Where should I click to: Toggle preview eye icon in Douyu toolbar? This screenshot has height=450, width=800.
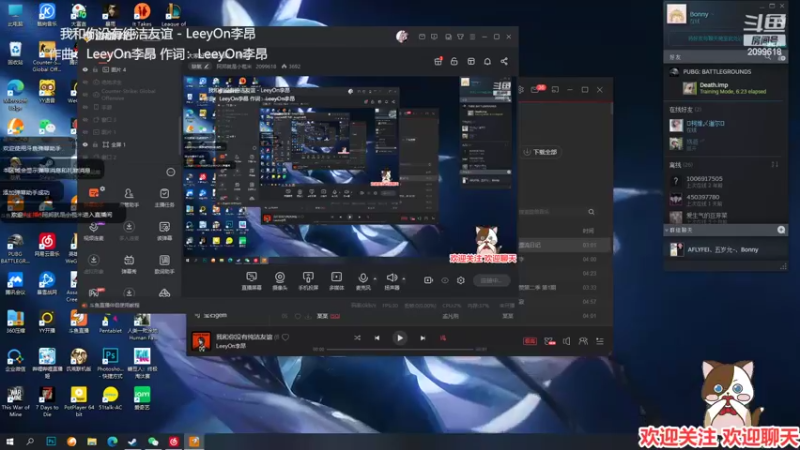point(445,280)
